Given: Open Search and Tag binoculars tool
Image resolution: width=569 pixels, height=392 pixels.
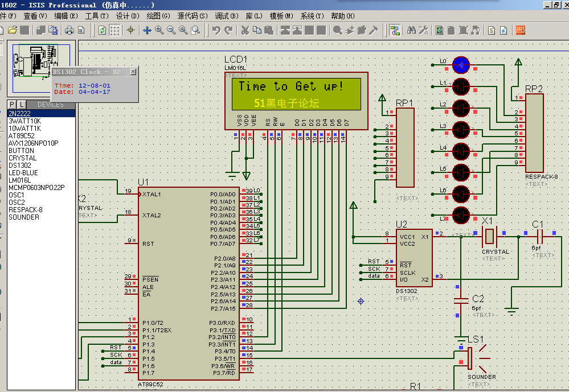Looking at the screenshot, I should (x=411, y=30).
